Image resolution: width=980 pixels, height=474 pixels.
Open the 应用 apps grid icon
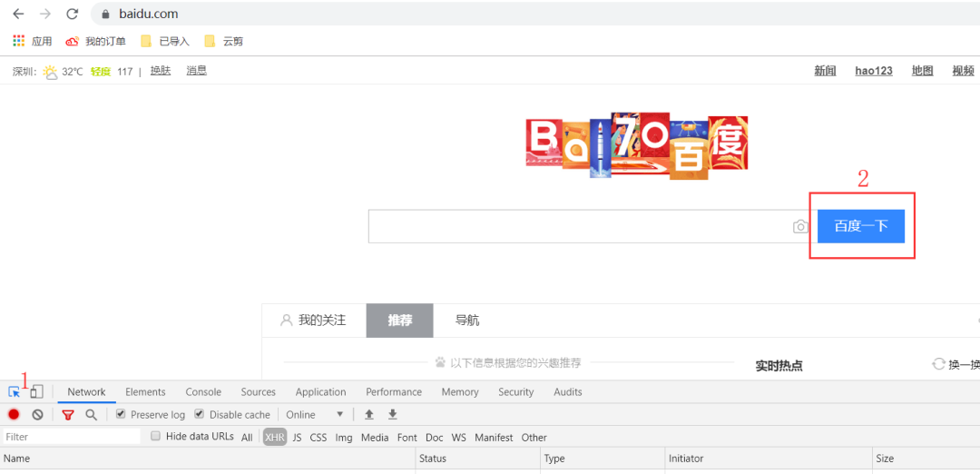[x=19, y=41]
